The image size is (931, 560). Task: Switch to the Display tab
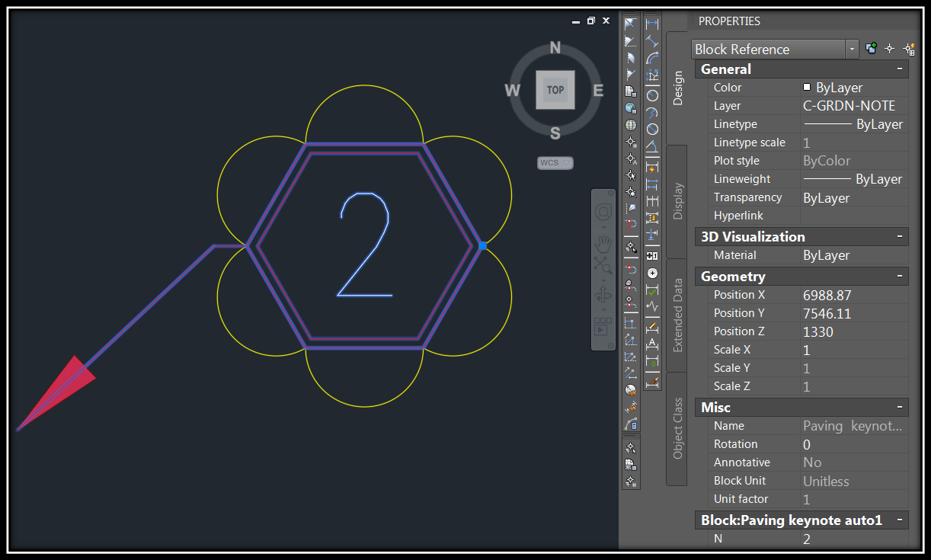coord(677,201)
